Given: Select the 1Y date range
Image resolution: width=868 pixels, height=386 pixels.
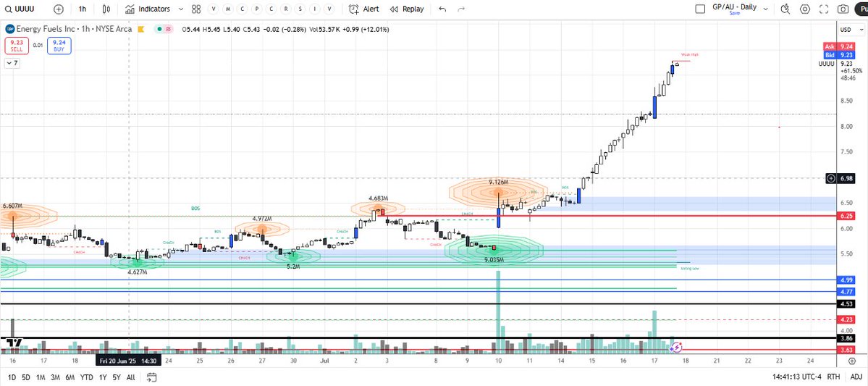Looking at the screenshot, I should (102, 377).
